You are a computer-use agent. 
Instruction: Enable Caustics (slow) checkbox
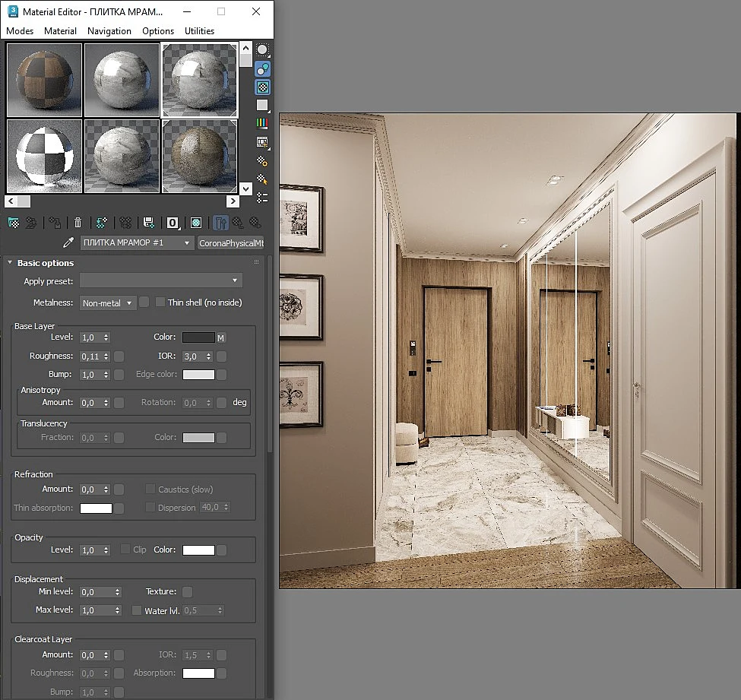tap(150, 489)
